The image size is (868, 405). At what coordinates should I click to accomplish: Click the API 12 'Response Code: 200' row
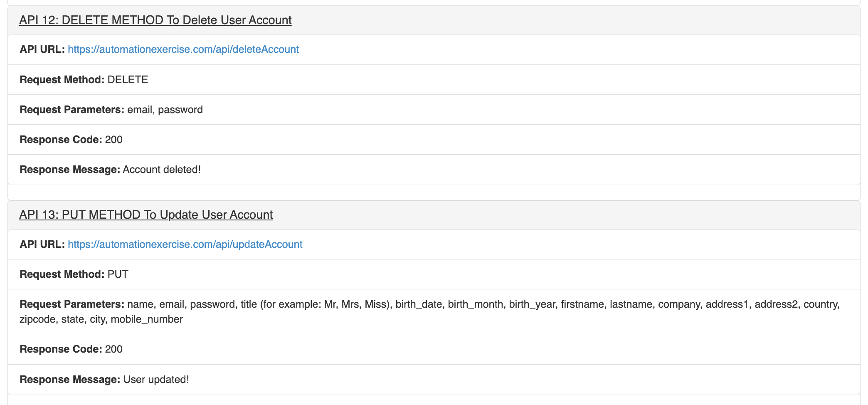pyautogui.click(x=434, y=139)
